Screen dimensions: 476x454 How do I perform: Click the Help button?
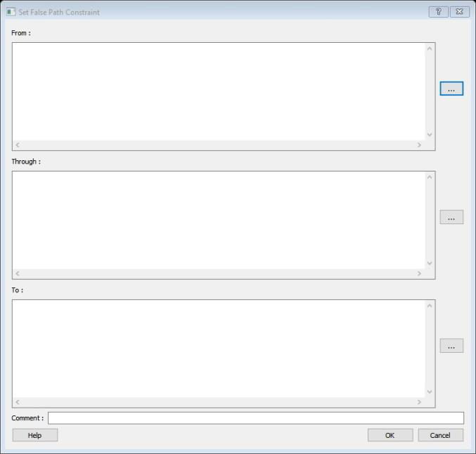click(x=35, y=435)
